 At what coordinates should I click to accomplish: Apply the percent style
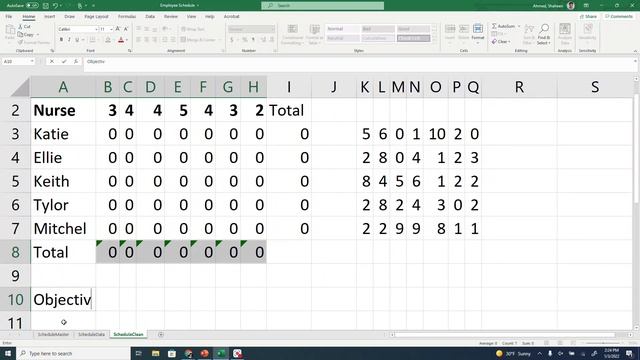tap(245, 40)
